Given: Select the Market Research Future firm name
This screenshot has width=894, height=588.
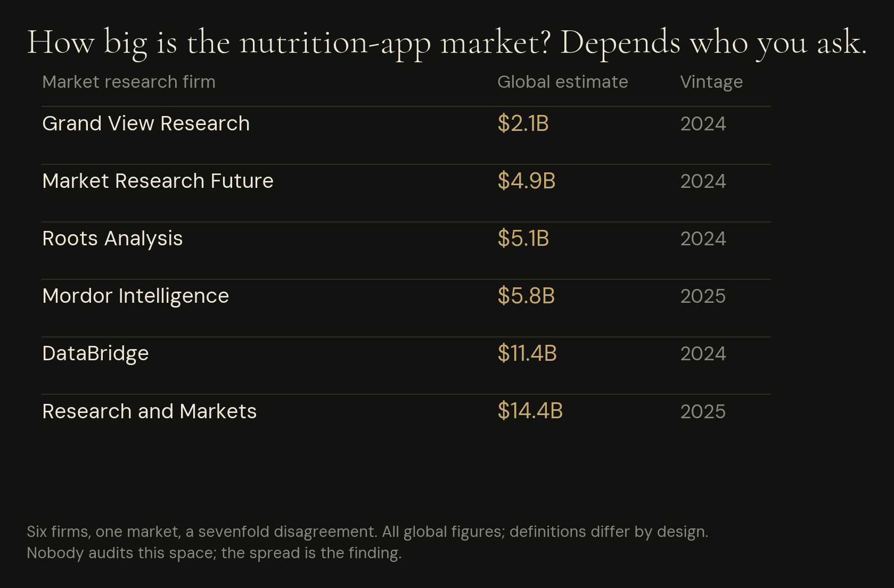Looking at the screenshot, I should (x=158, y=181).
